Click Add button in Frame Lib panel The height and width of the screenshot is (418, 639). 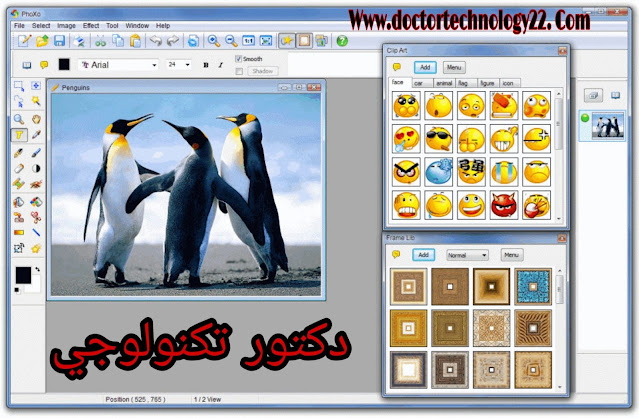pyautogui.click(x=423, y=255)
